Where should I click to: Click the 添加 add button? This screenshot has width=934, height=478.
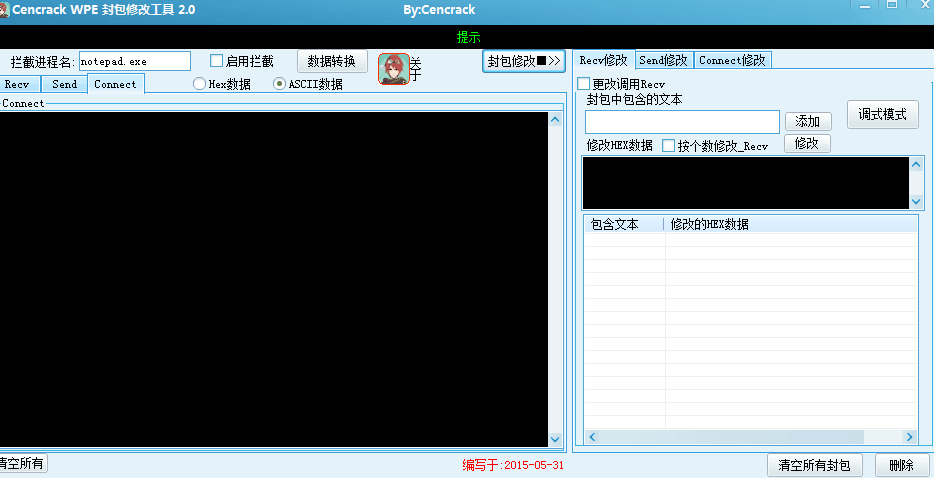(807, 121)
